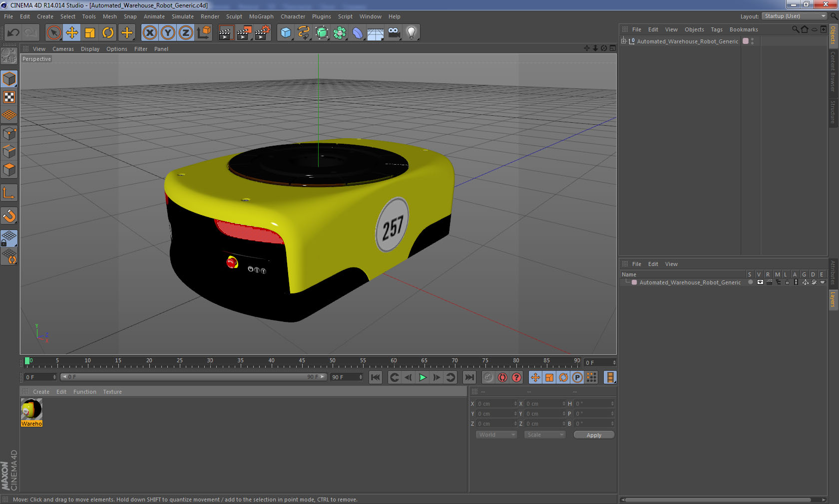839x504 pixels.
Task: Select the Move tool in the top toolbar
Action: pos(72,33)
